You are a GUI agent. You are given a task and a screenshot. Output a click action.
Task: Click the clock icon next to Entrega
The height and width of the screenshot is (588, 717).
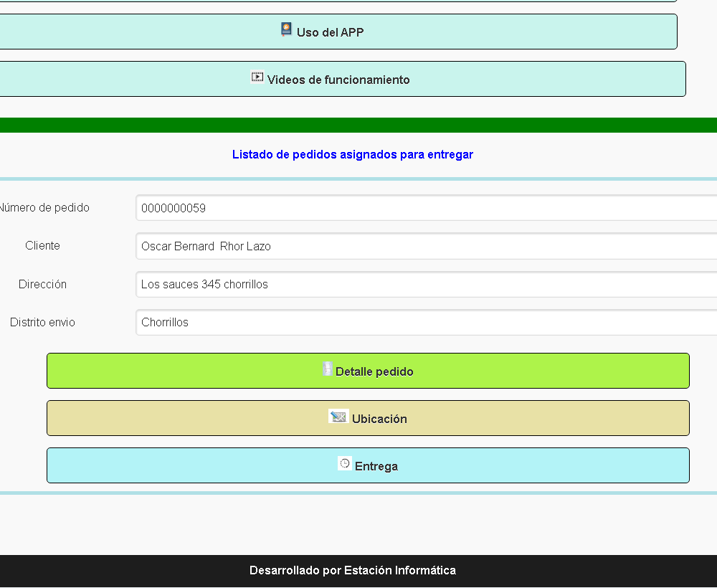point(345,464)
